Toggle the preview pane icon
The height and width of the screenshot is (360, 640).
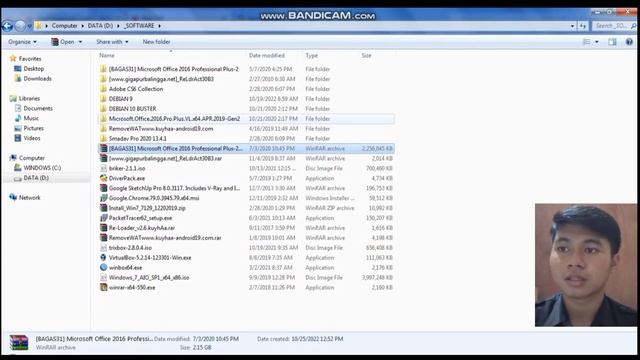coord(612,42)
